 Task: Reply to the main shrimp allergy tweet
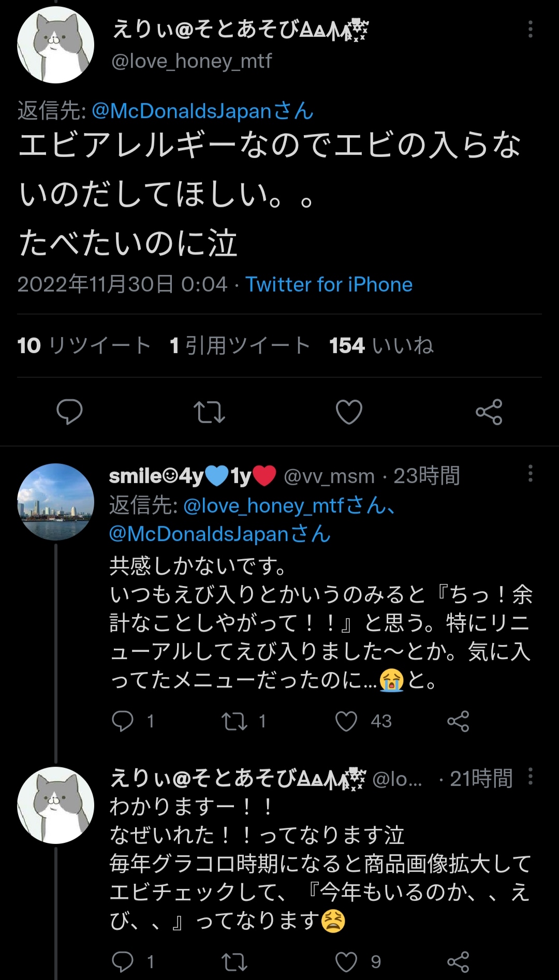pyautogui.click(x=69, y=412)
